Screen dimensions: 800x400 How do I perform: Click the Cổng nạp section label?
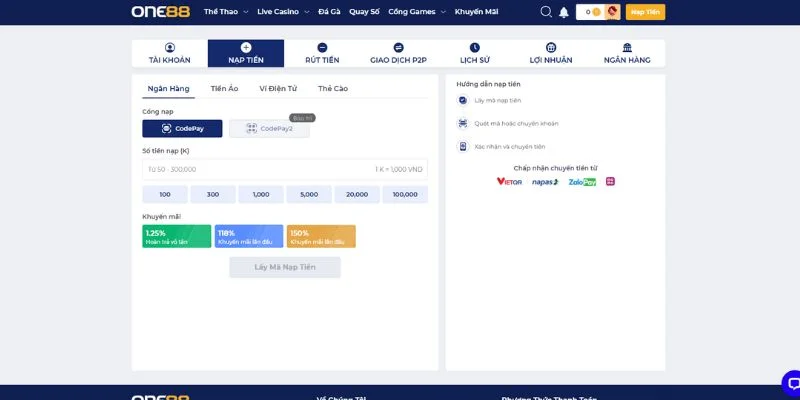[x=158, y=111]
